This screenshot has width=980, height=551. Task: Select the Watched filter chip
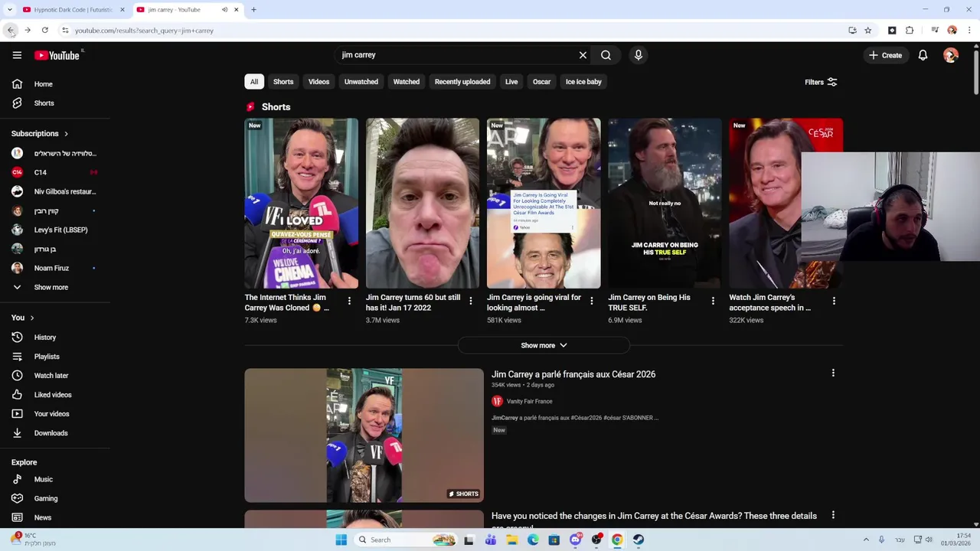[407, 82]
